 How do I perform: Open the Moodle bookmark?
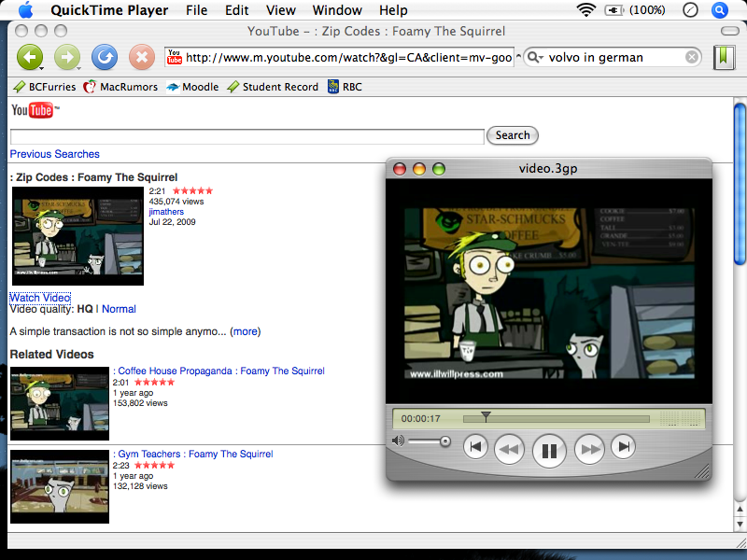coord(192,87)
